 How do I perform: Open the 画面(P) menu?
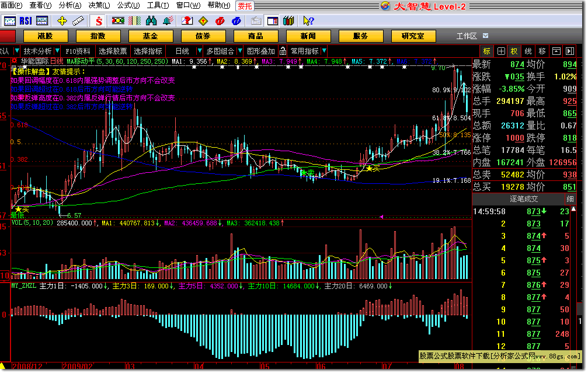12,5
